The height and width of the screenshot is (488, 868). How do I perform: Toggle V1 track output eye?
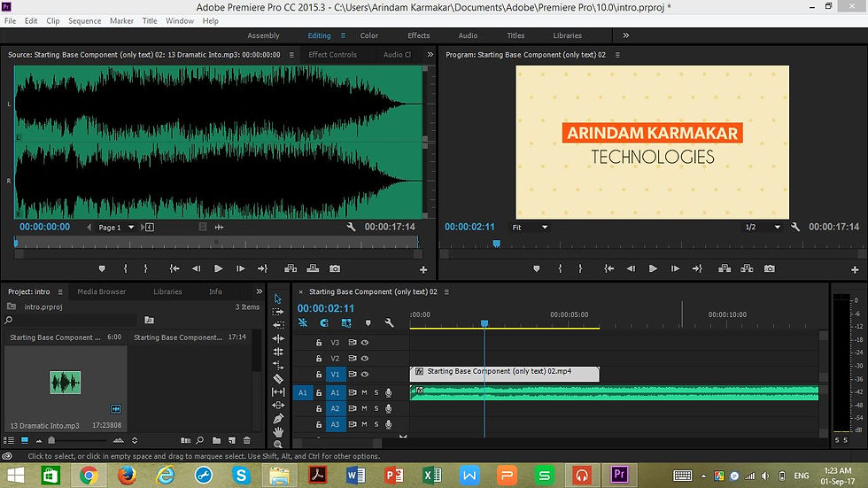click(x=365, y=374)
